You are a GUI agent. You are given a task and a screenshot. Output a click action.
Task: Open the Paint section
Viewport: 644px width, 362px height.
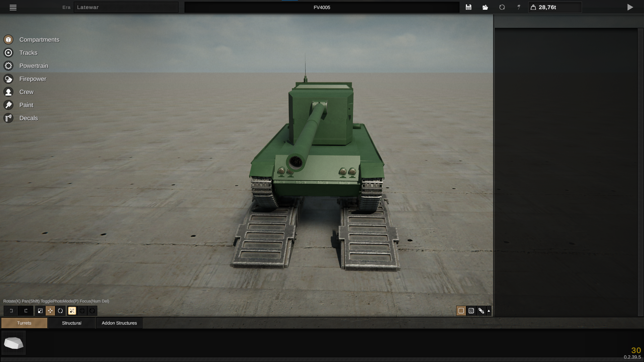point(26,105)
